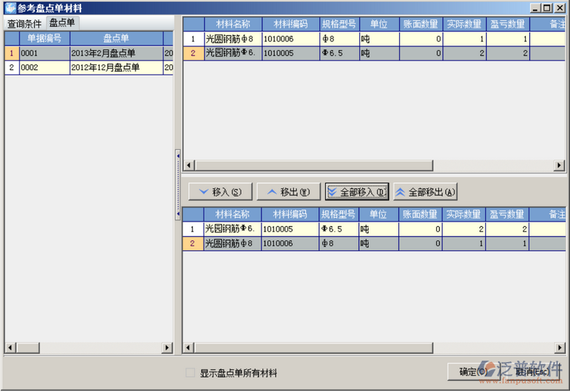Click lower table 材料名称 header

[232, 215]
